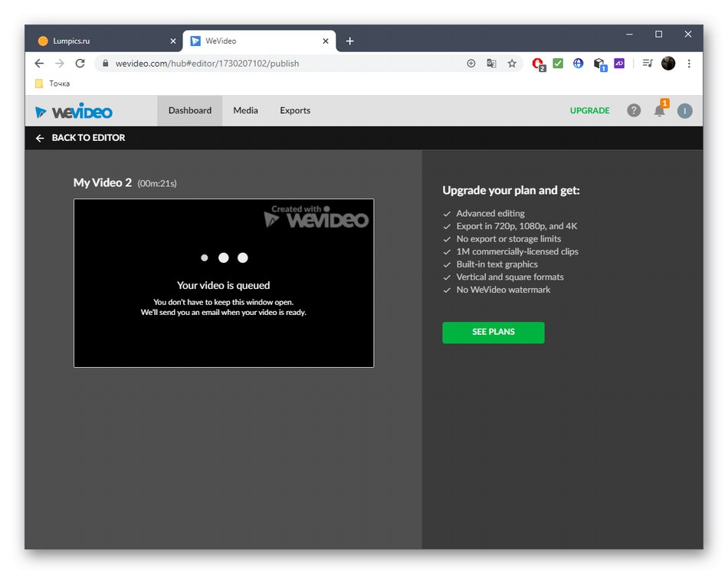Screen dimensions: 728x574
Task: Click the 'Your video is queued' message
Action: pyautogui.click(x=223, y=285)
